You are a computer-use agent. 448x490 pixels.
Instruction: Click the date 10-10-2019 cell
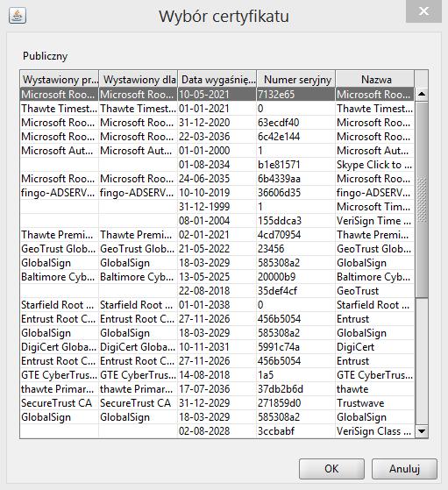(217, 193)
